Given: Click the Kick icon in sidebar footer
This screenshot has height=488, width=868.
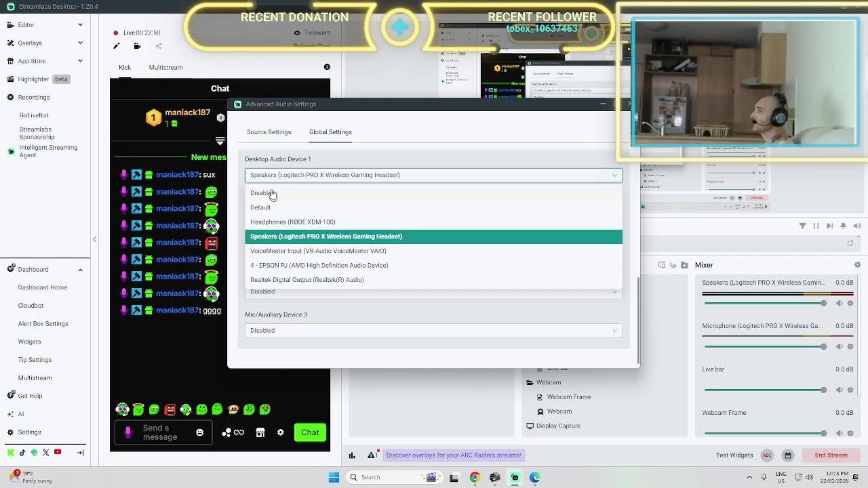Looking at the screenshot, I should pos(10,452).
